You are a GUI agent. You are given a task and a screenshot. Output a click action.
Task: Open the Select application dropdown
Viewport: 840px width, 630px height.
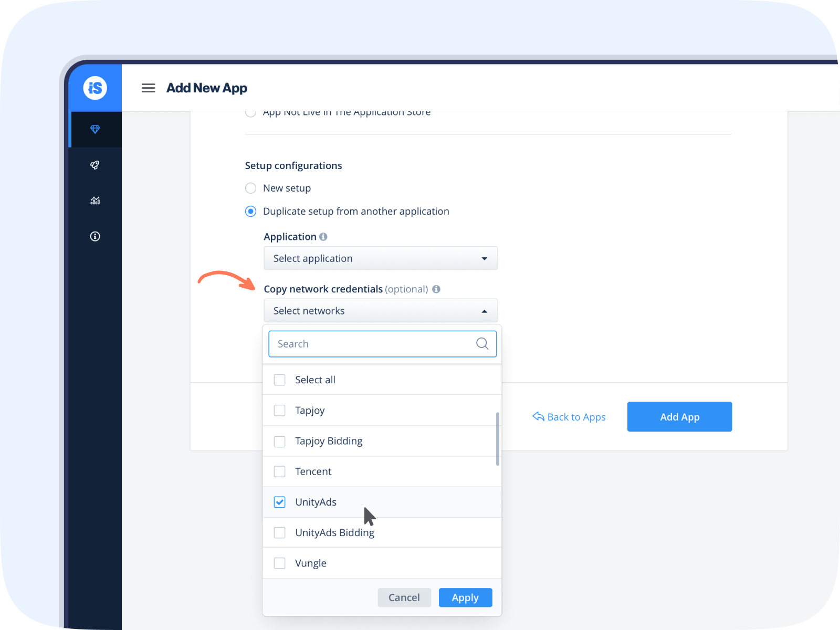click(x=380, y=258)
